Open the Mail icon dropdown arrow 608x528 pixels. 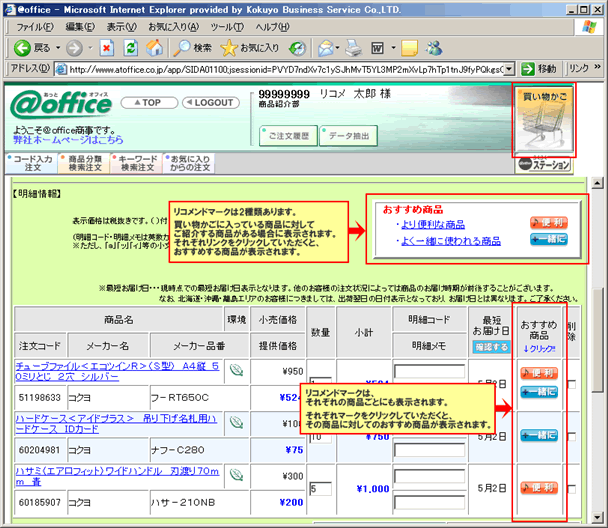point(337,48)
